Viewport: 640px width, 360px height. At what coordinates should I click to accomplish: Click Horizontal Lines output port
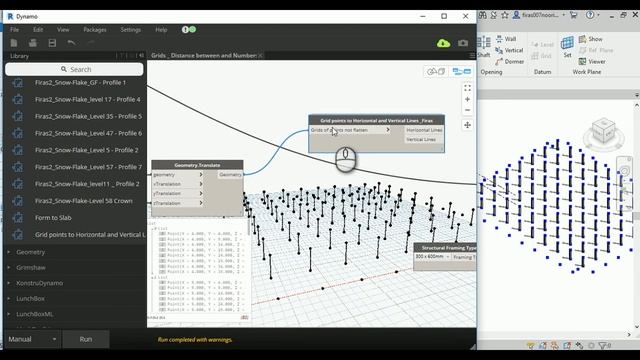pyautogui.click(x=424, y=130)
